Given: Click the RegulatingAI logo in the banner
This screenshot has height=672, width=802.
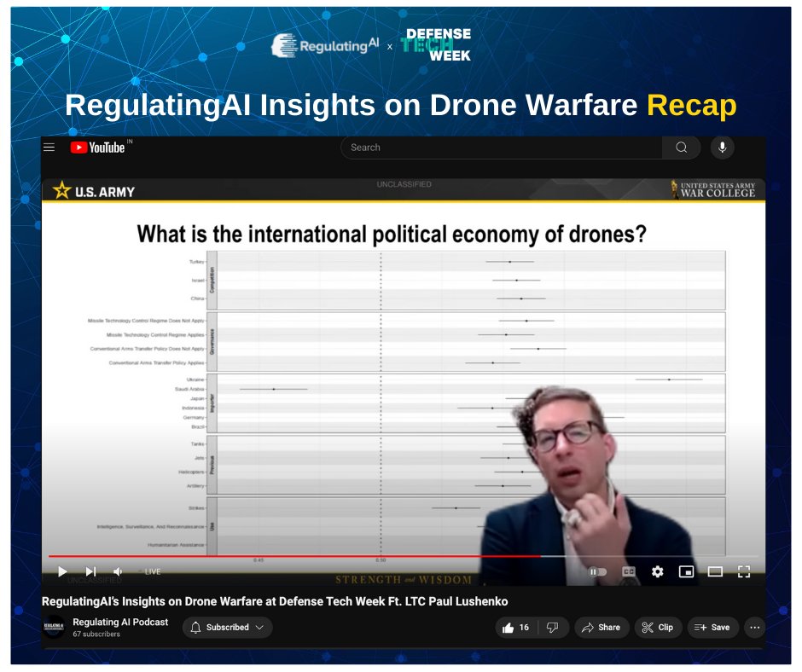Looking at the screenshot, I should point(325,45).
